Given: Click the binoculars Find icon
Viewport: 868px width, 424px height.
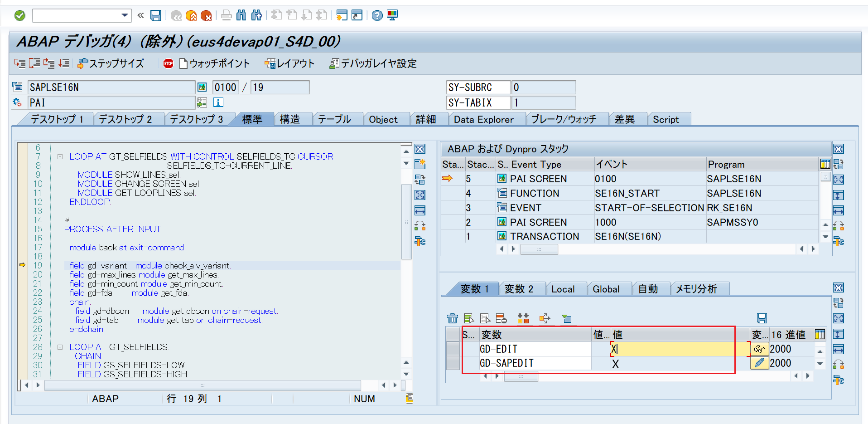Looking at the screenshot, I should click(x=241, y=15).
